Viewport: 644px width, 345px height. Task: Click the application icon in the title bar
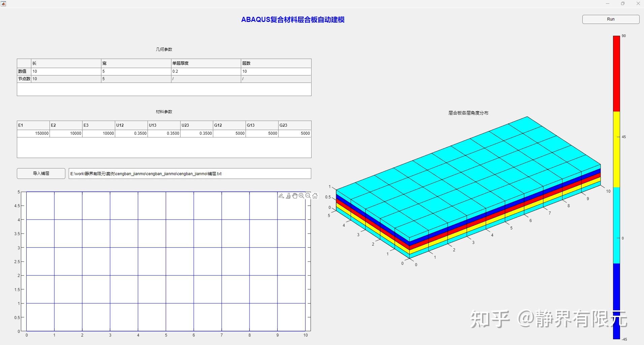3,3
